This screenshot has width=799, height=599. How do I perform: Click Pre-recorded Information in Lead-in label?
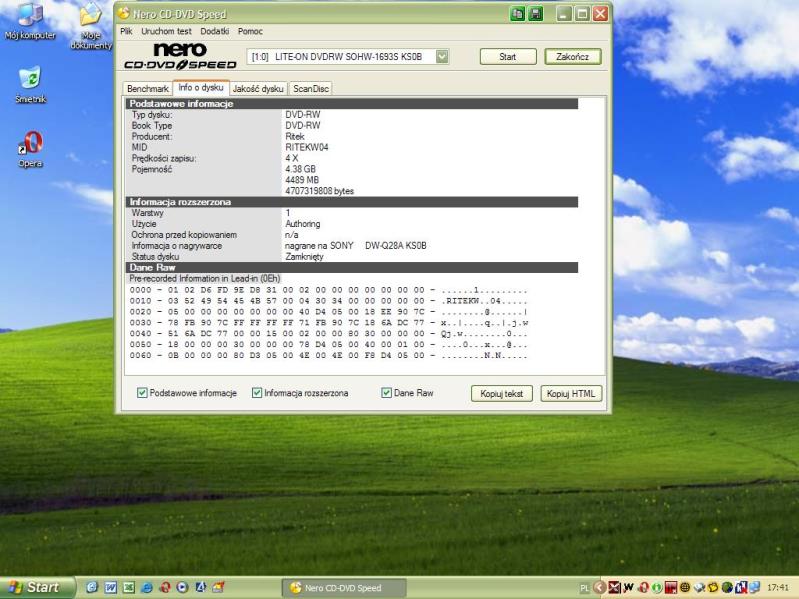pos(204,279)
